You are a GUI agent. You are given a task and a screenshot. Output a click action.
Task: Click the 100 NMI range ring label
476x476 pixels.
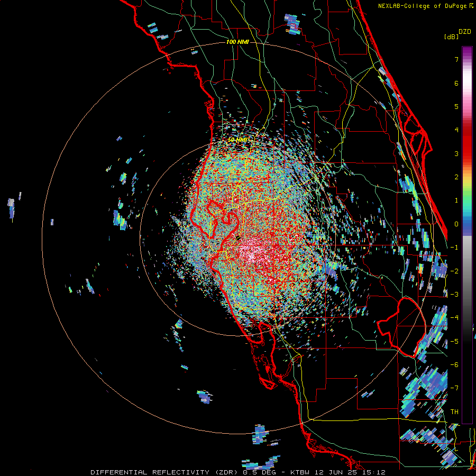pyautogui.click(x=237, y=42)
